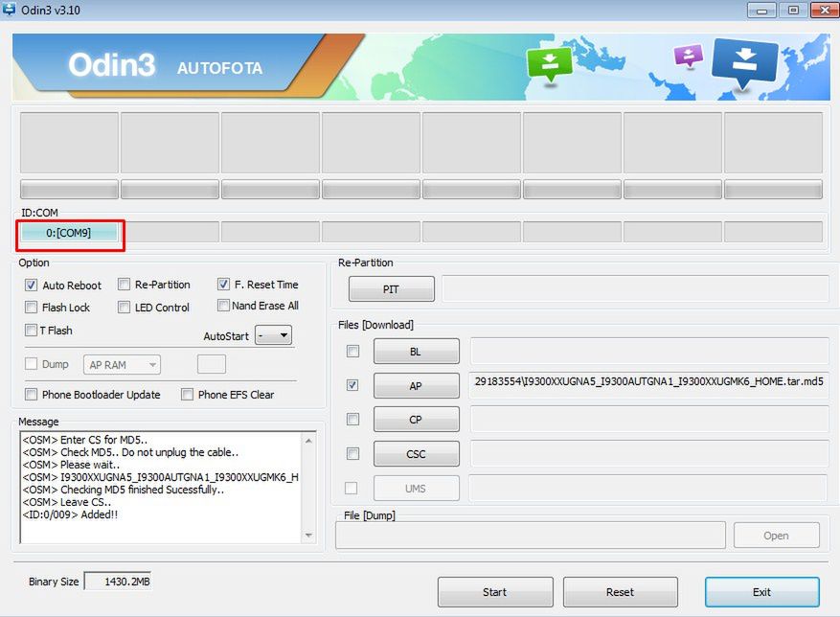Click the CP file button
The height and width of the screenshot is (617, 840).
pos(417,420)
